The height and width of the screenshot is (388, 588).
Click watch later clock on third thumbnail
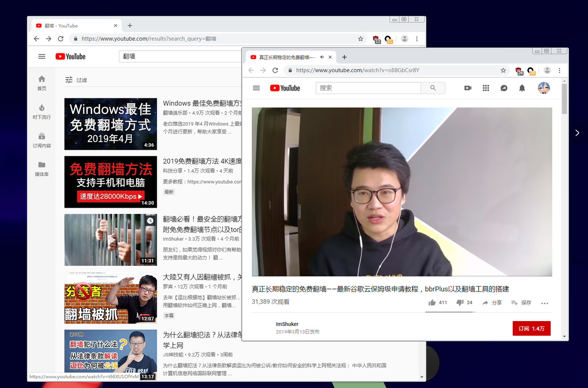click(x=151, y=221)
